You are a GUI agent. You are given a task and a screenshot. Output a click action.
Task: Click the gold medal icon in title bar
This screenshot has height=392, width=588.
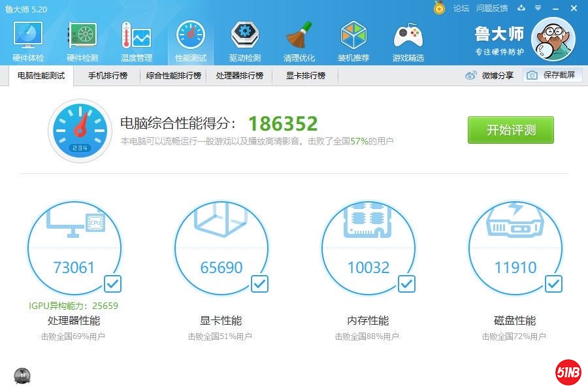click(x=440, y=8)
